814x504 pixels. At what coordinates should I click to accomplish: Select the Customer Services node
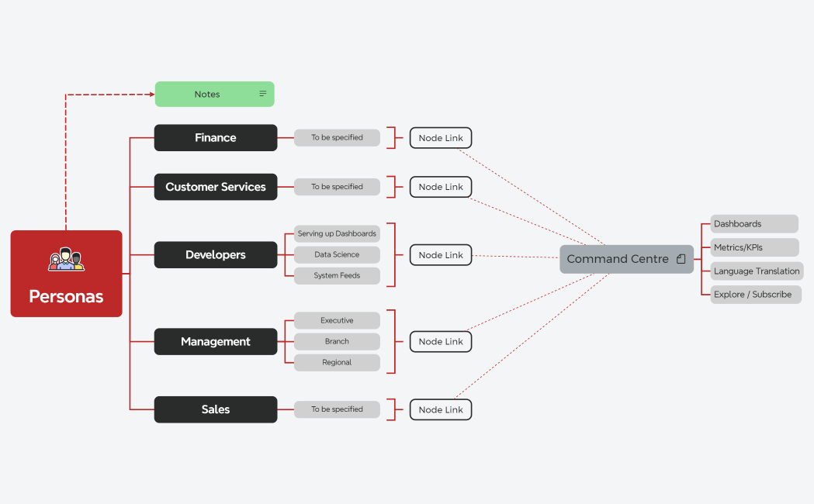click(216, 187)
